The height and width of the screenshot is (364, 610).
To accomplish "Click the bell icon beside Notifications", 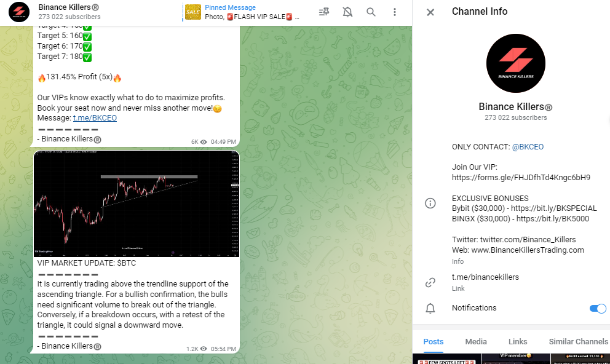I will click(x=430, y=308).
